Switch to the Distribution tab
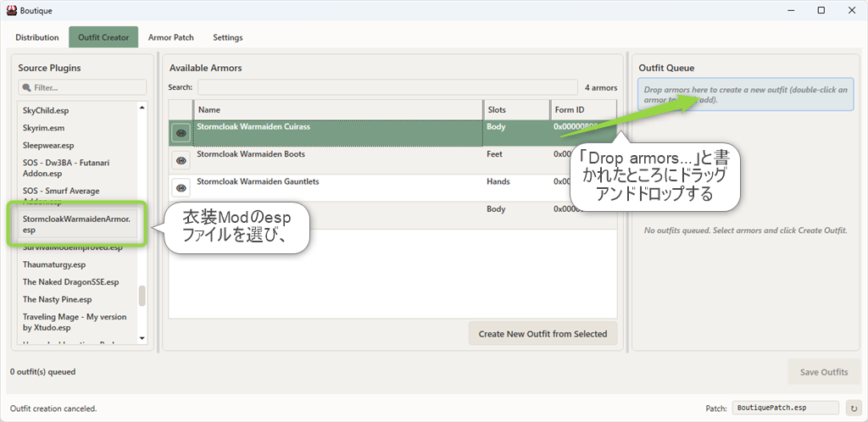868x422 pixels. pos(37,38)
